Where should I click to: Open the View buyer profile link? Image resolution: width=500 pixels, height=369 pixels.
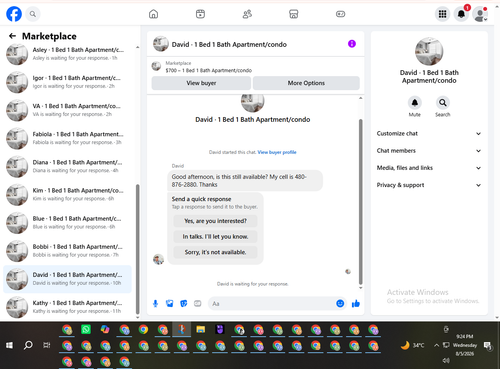click(277, 152)
